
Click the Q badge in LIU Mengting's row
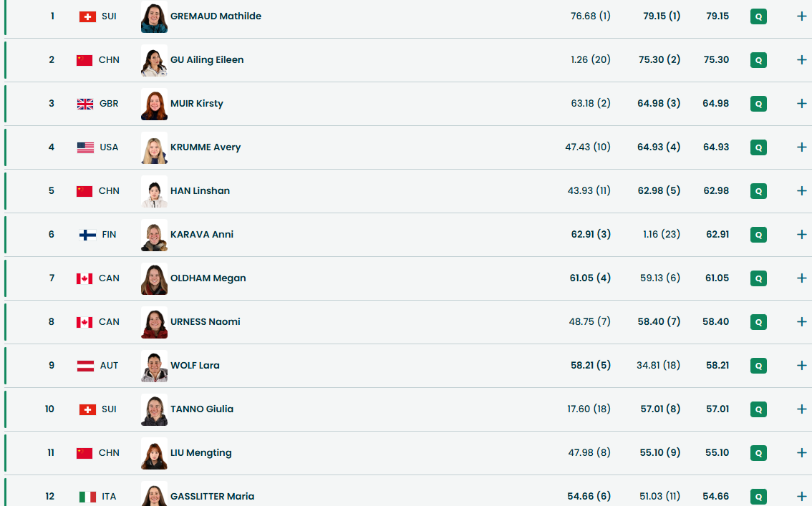tap(758, 453)
